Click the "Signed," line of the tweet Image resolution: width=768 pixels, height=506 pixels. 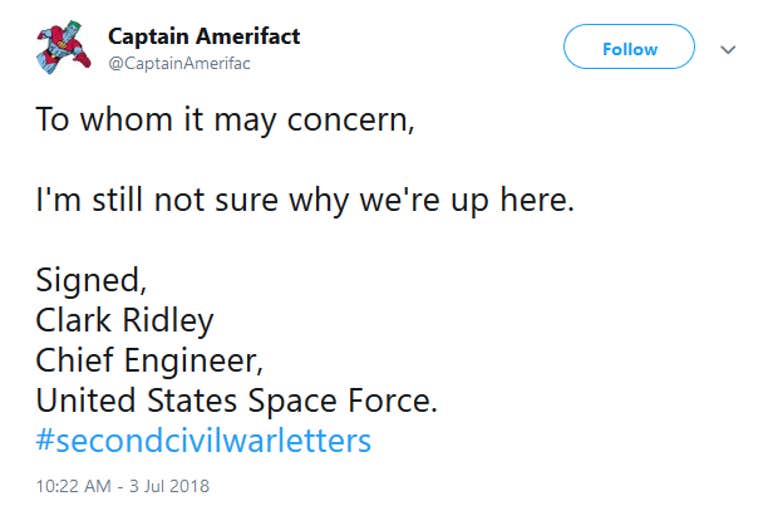pyautogui.click(x=91, y=281)
